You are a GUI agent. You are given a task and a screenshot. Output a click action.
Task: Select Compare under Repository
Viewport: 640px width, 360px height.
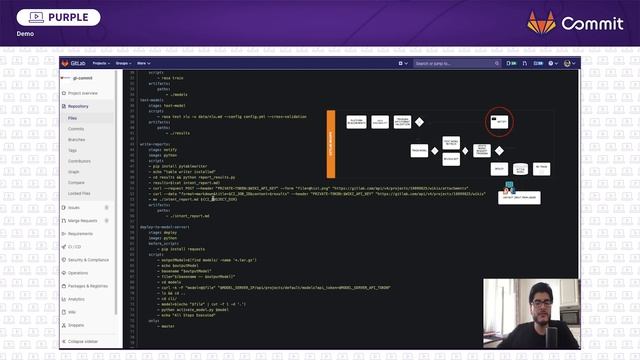(76, 182)
